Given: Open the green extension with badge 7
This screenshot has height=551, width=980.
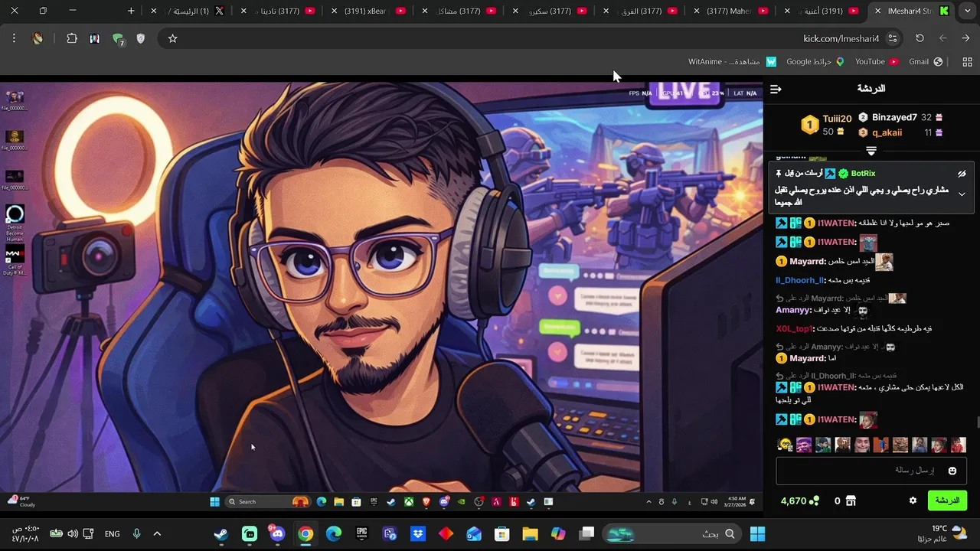Looking at the screenshot, I should click(118, 39).
